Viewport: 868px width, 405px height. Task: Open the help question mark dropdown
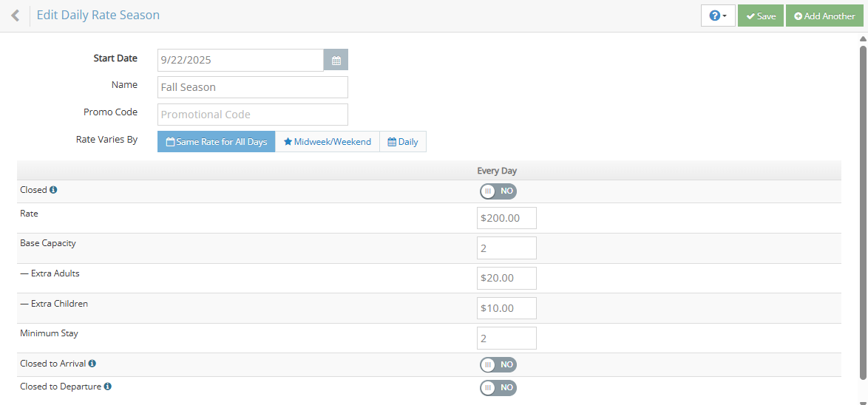717,16
